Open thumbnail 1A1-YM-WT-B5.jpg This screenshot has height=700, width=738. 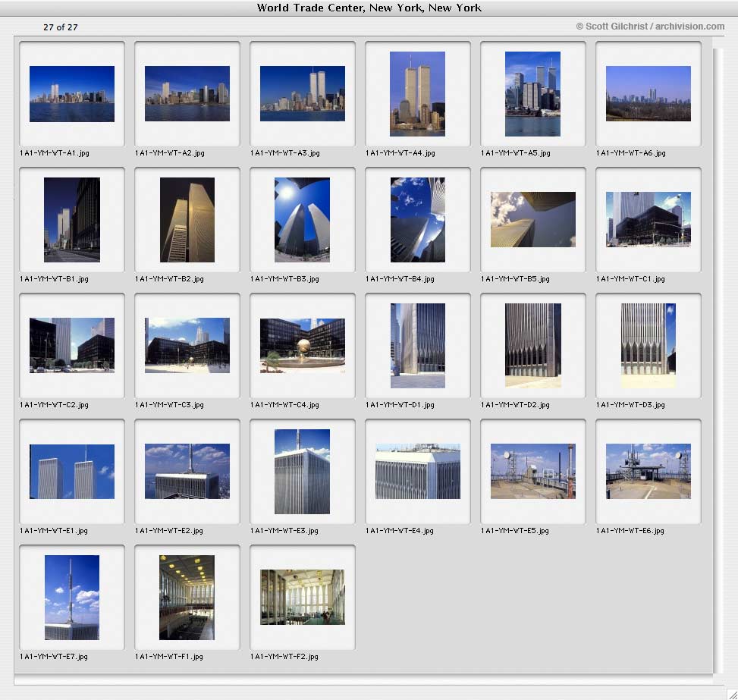coord(533,219)
